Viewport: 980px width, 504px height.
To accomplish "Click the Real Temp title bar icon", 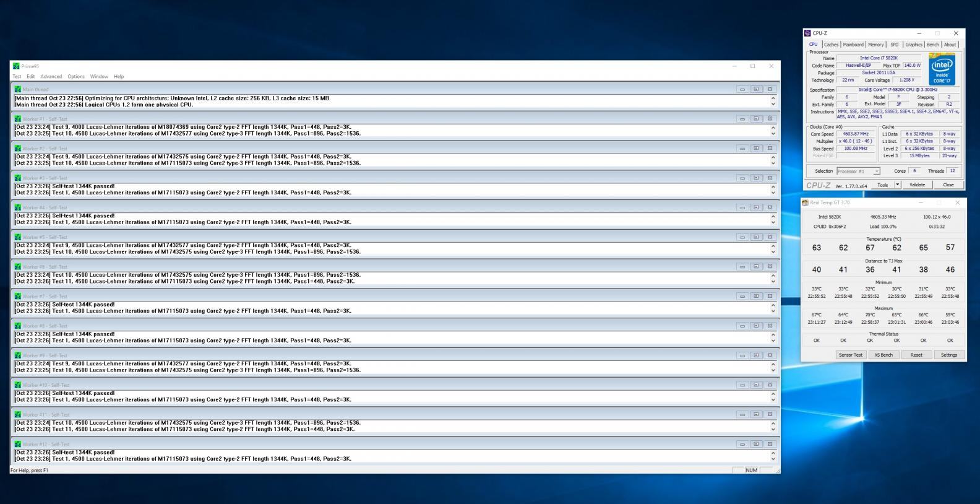I will (805, 202).
